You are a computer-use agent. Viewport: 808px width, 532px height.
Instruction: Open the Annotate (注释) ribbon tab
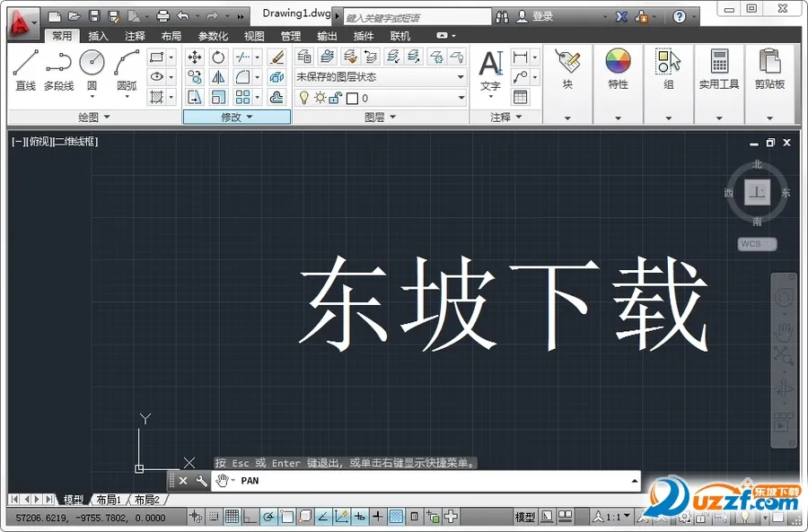click(x=135, y=35)
